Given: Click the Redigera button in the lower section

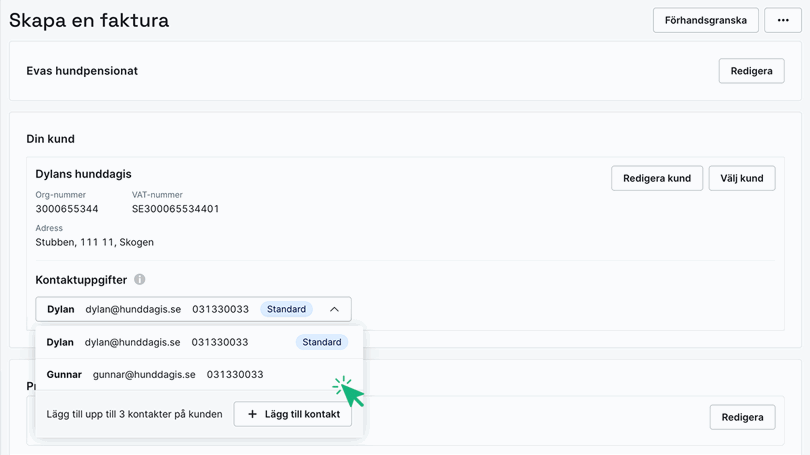Looking at the screenshot, I should coord(742,417).
